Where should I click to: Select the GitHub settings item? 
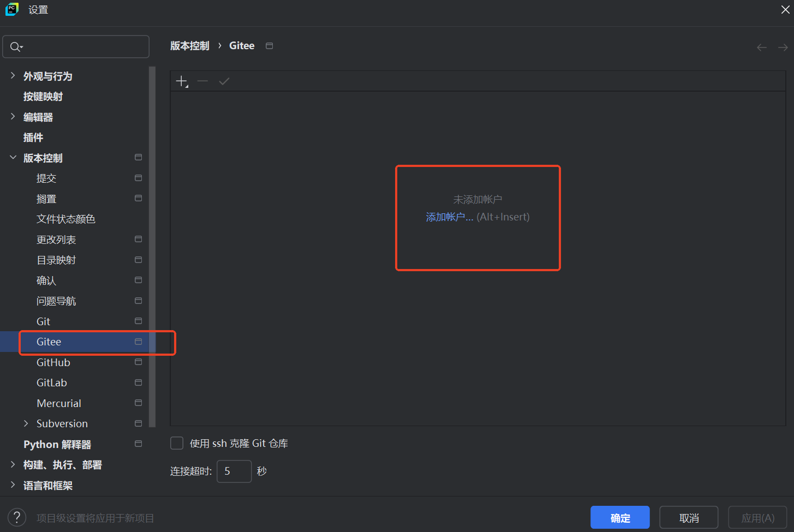coord(53,362)
